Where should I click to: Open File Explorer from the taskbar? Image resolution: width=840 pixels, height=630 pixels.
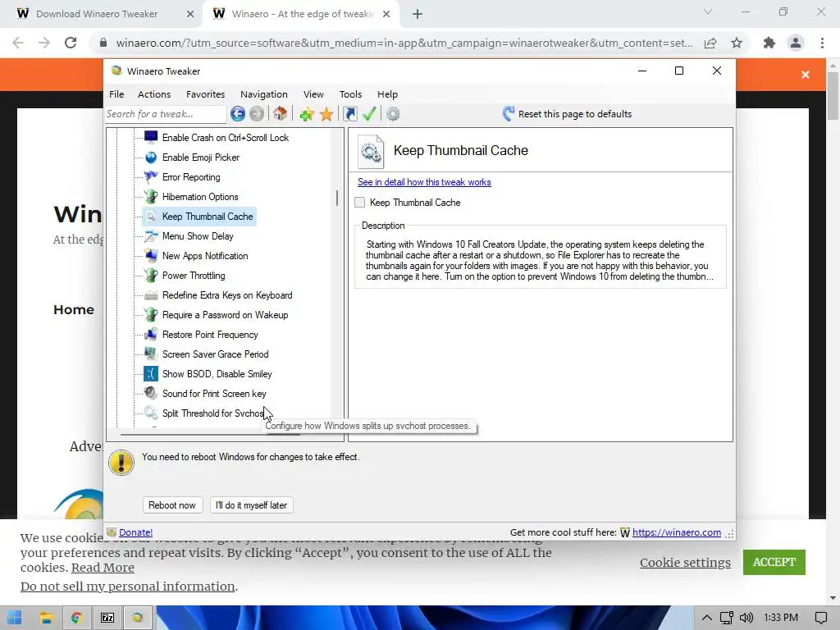click(46, 618)
